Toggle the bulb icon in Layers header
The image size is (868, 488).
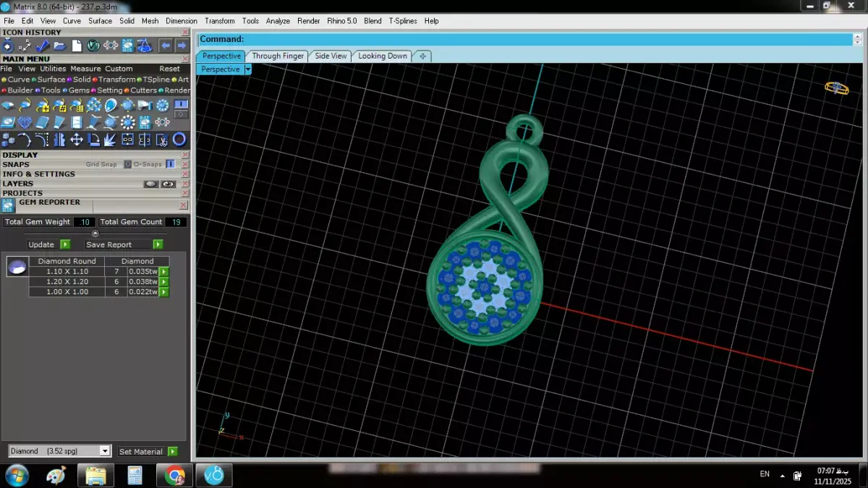click(151, 184)
